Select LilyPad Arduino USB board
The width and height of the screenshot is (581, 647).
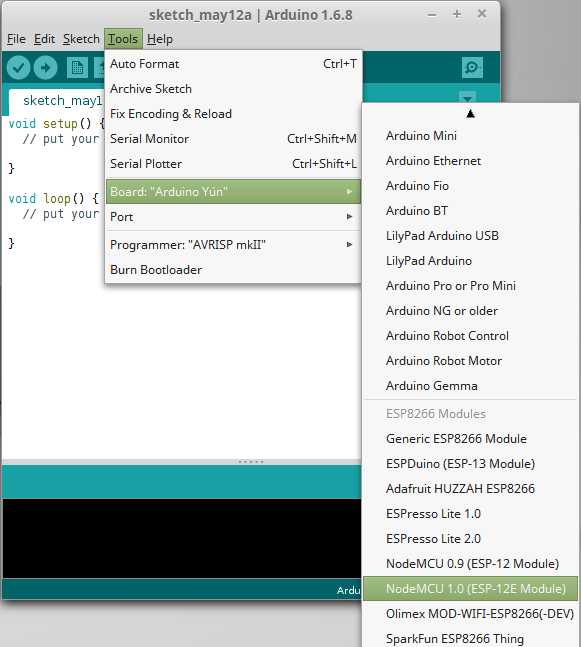pyautogui.click(x=470, y=236)
